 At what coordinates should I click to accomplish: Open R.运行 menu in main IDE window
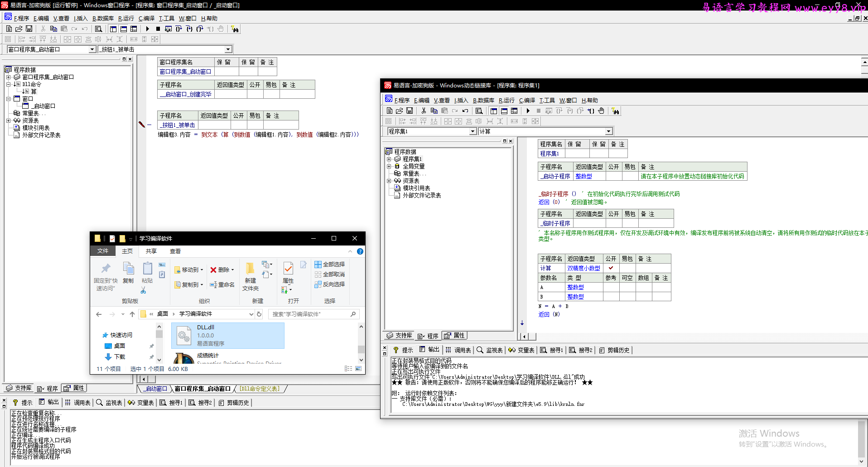click(126, 19)
